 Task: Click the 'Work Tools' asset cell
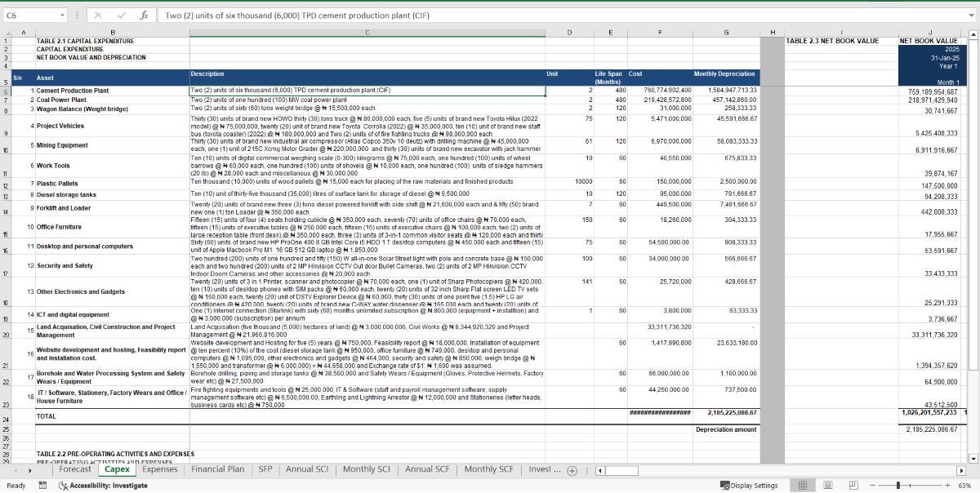coord(112,166)
